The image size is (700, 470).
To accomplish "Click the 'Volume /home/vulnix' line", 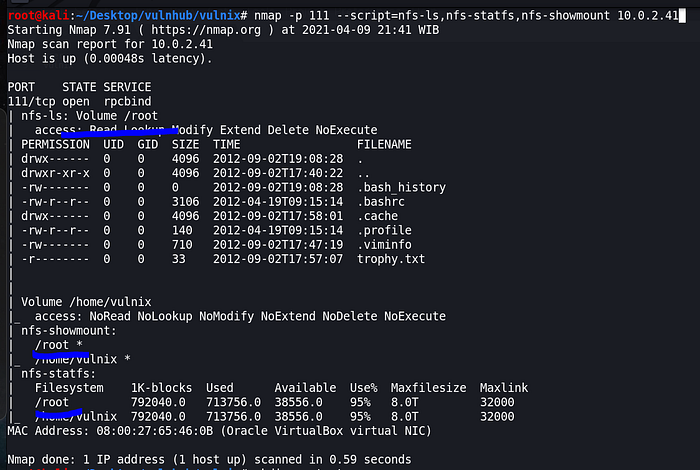I will [x=90, y=301].
